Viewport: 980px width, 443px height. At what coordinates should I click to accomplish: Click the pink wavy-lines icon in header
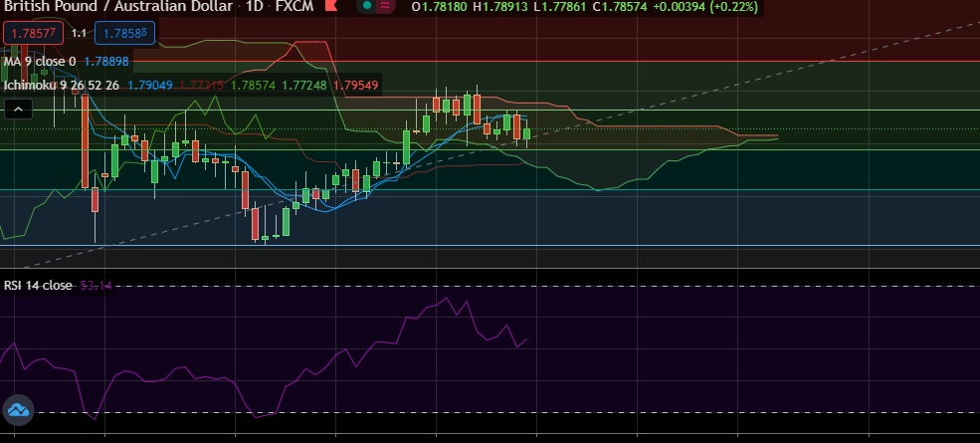coord(386,6)
